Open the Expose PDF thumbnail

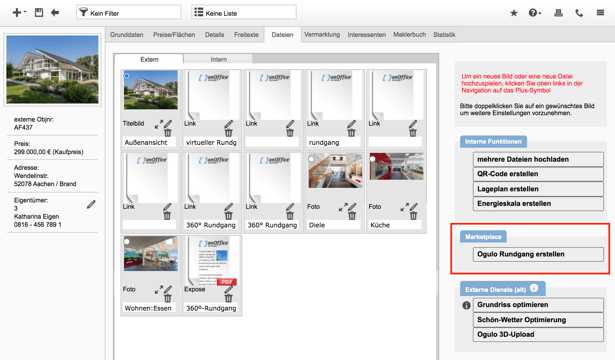point(212,261)
